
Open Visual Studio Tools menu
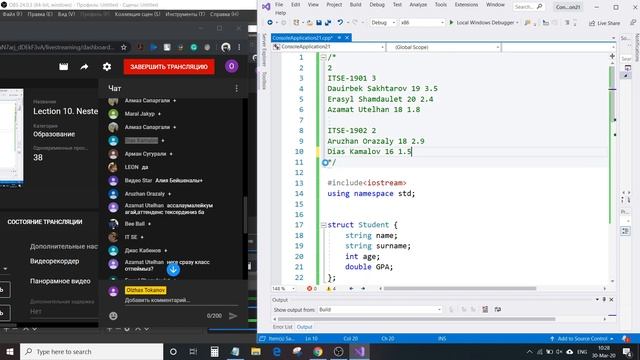pos(441,5)
